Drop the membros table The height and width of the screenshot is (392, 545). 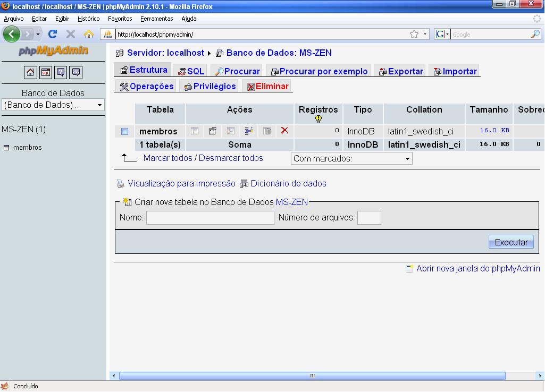[x=284, y=131]
